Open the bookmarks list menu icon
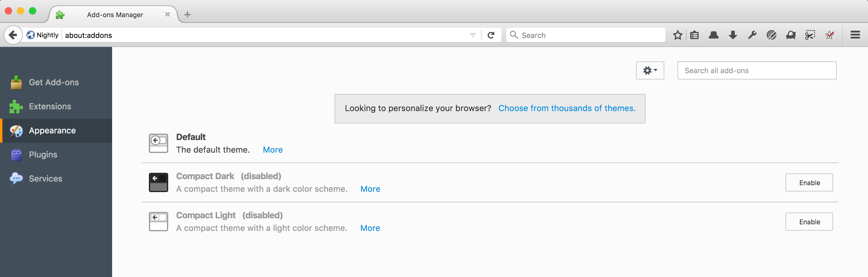868x277 pixels. [694, 35]
